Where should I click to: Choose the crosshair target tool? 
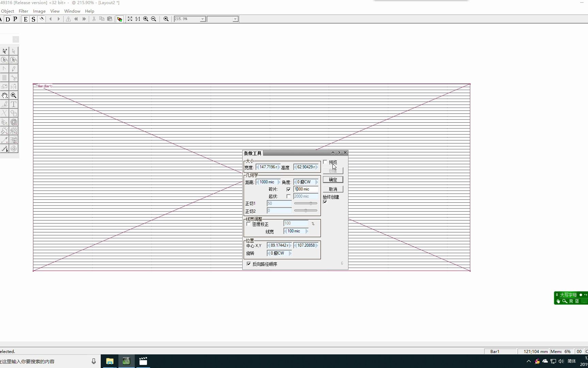14,149
